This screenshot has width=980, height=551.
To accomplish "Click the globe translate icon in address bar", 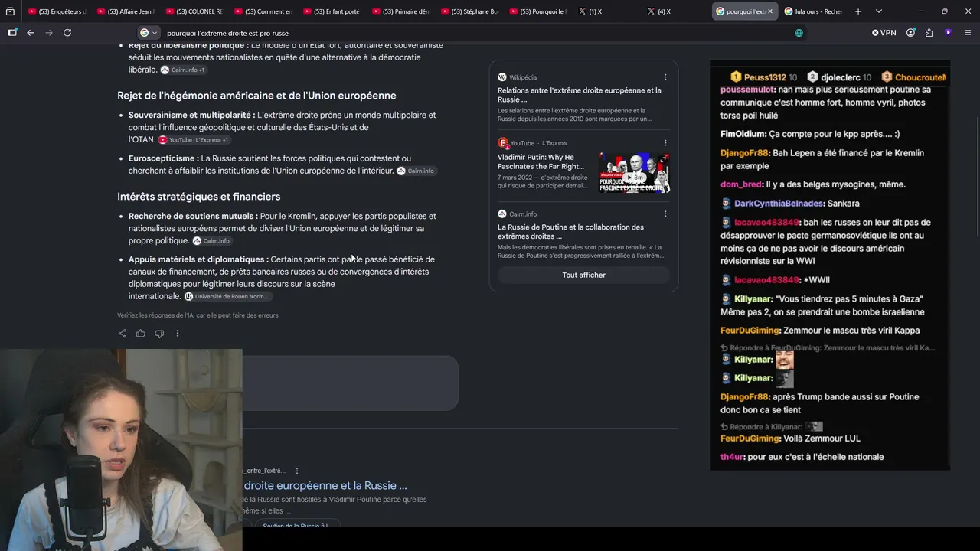I will [799, 33].
